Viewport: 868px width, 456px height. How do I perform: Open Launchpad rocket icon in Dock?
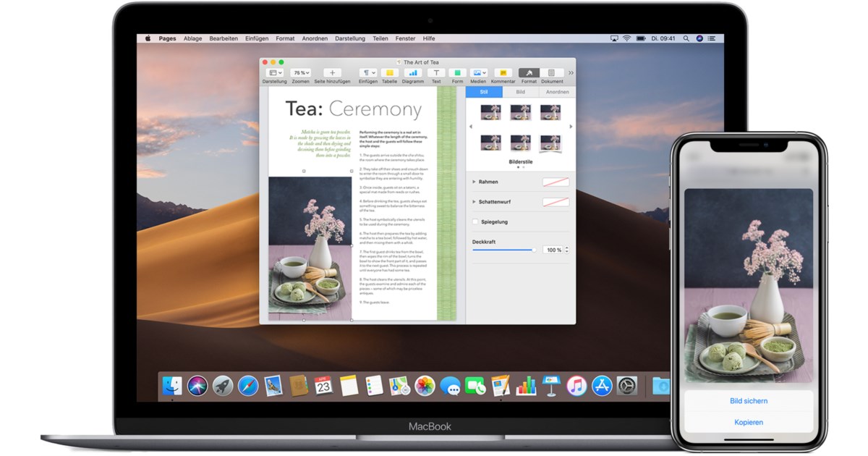pyautogui.click(x=223, y=386)
